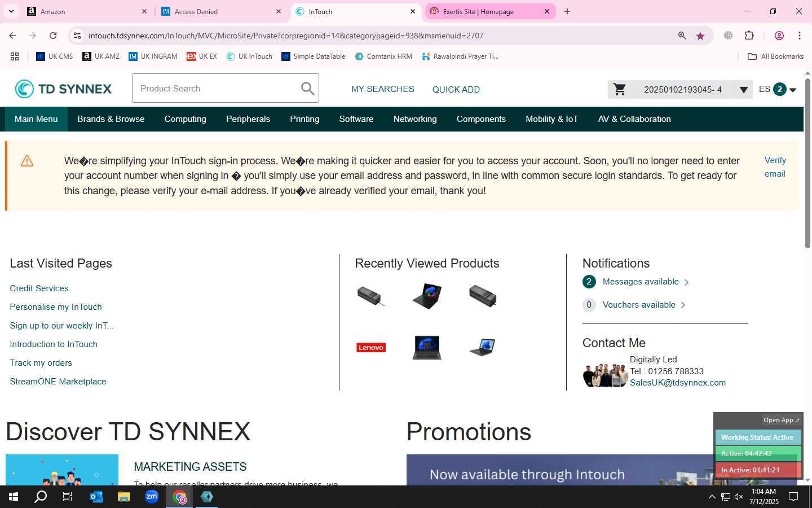This screenshot has height=508, width=812.
Task: Open StreamONE Marketplace link
Action: click(58, 382)
